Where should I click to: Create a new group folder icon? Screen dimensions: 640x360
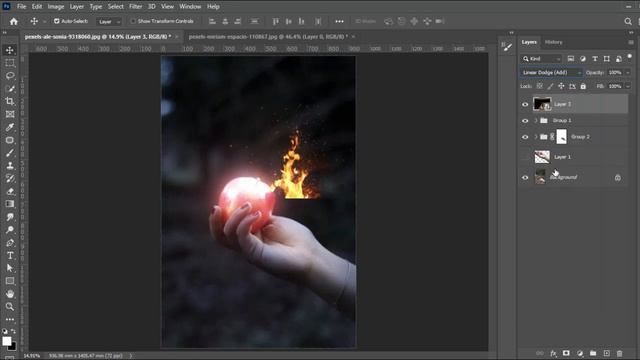pos(593,353)
